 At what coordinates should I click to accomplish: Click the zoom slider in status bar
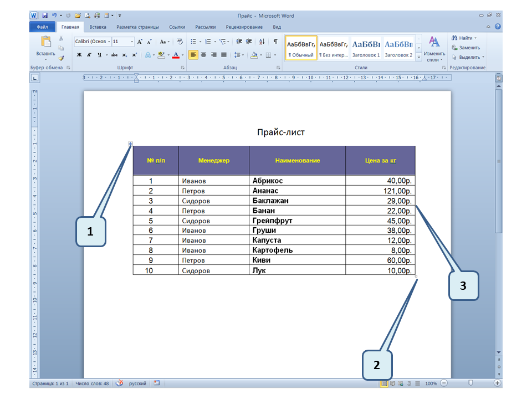(470, 383)
